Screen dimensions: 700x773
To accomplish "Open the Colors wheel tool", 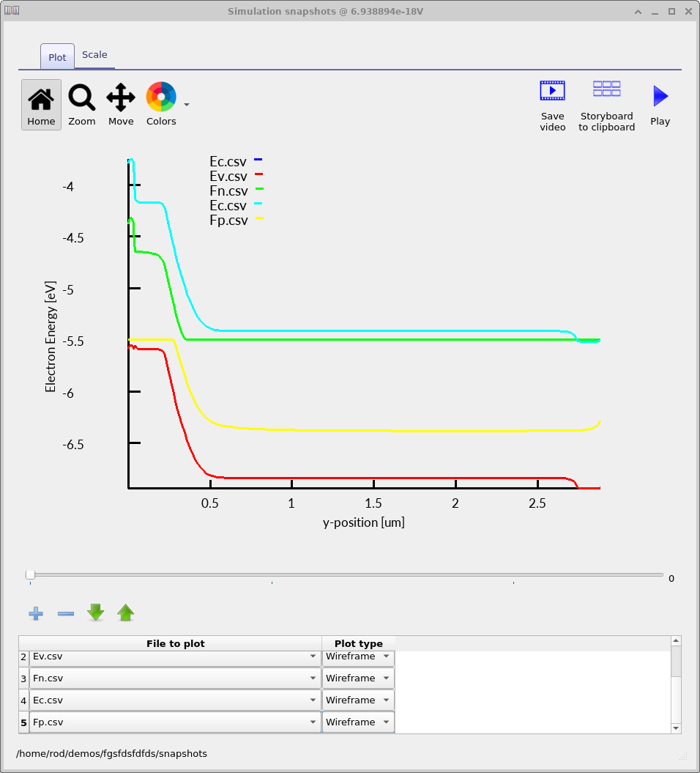I will [x=161, y=105].
